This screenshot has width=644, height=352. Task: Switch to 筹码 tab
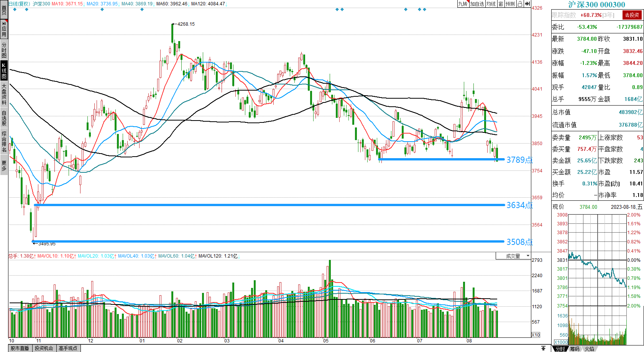coord(575,349)
